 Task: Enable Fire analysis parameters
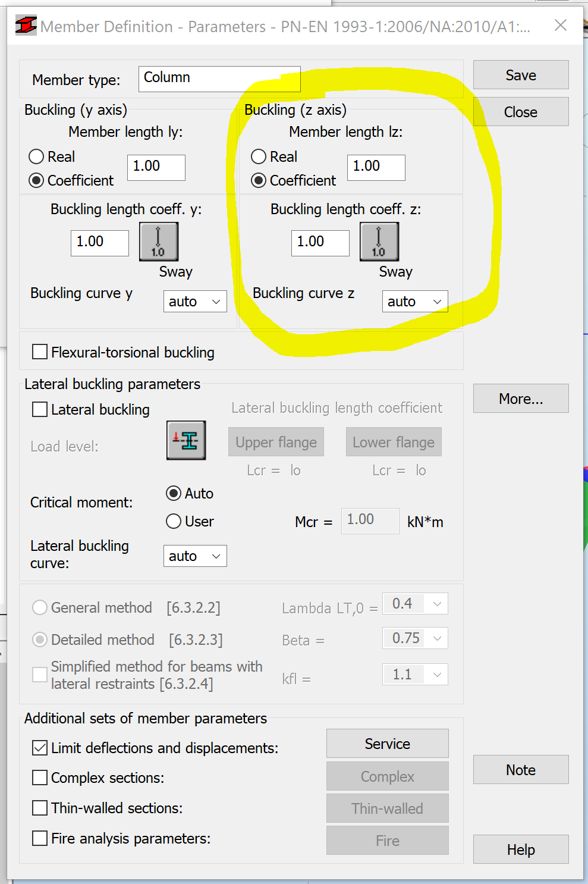[39, 838]
